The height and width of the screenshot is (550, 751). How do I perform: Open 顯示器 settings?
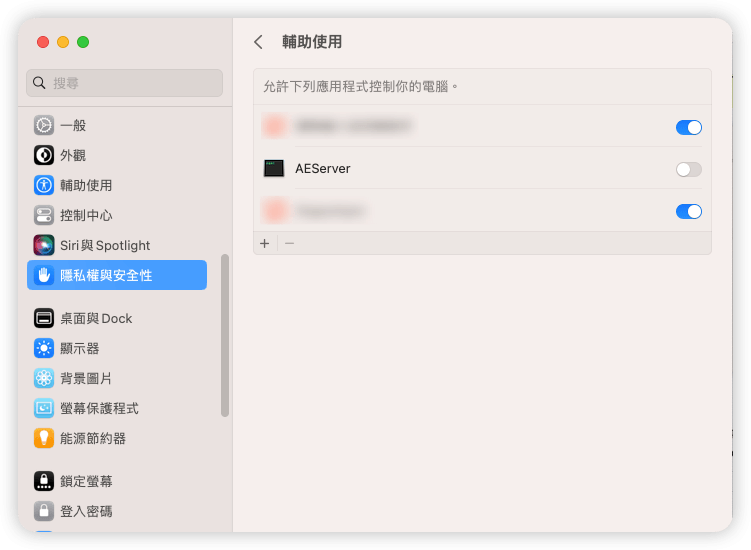coord(117,348)
